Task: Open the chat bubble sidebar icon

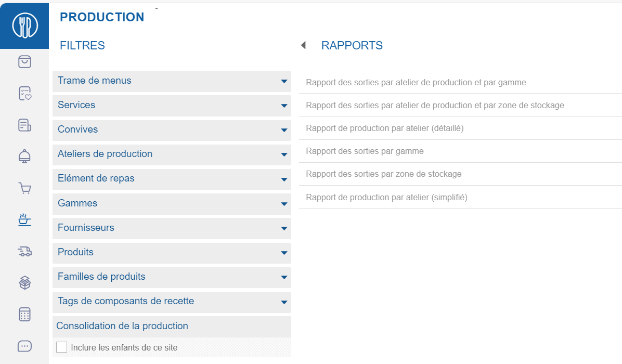Action: pyautogui.click(x=24, y=346)
